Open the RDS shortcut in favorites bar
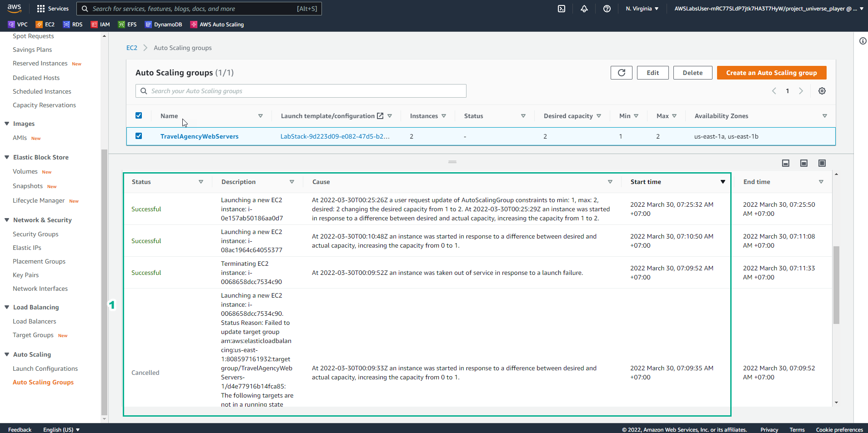 click(x=73, y=25)
